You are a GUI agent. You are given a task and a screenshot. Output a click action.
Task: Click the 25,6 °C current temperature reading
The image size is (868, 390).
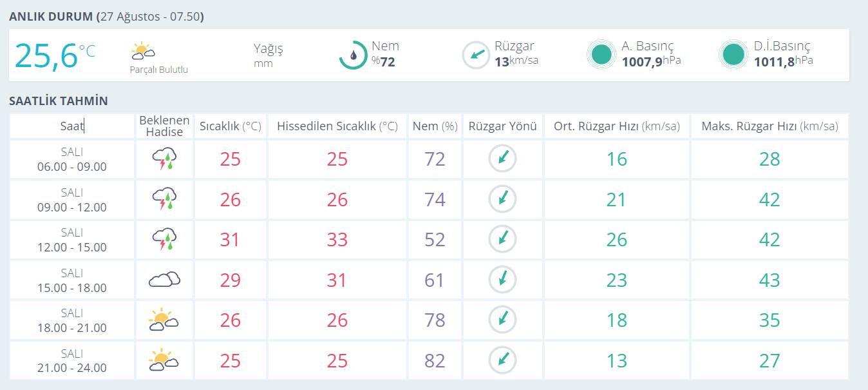pyautogui.click(x=55, y=55)
